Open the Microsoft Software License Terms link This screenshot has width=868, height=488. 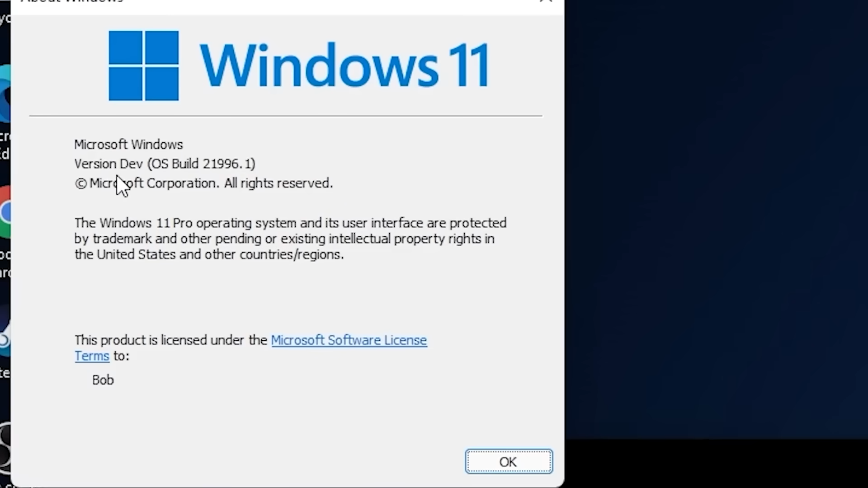(349, 340)
